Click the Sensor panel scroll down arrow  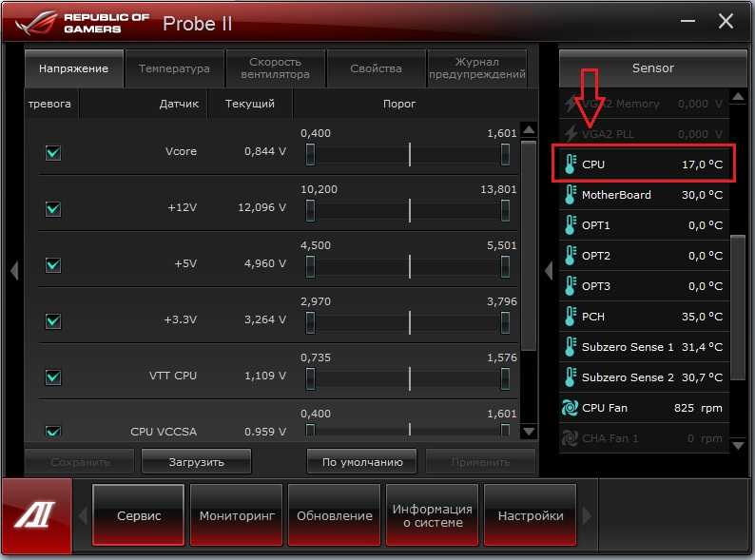[x=738, y=446]
